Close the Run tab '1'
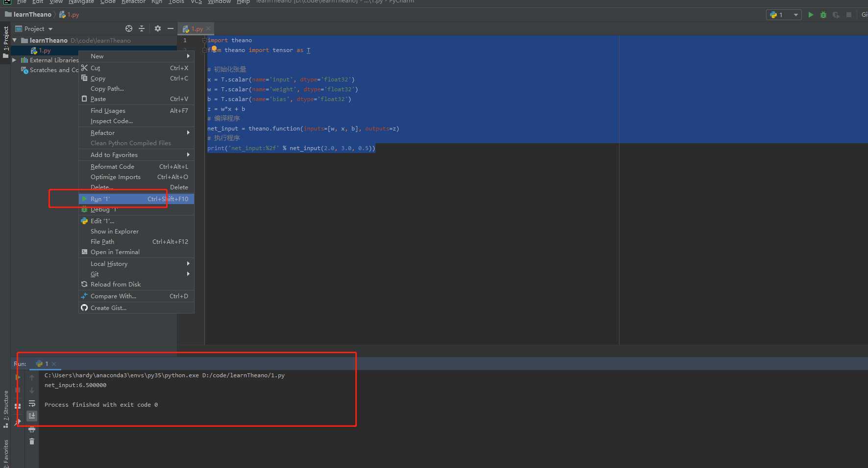 coord(54,364)
